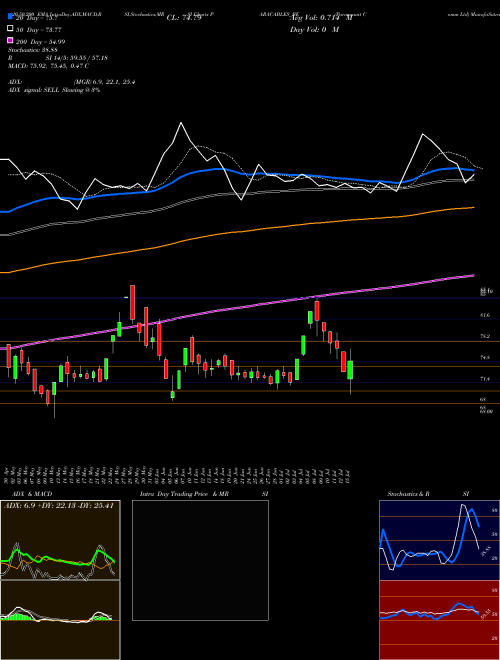Click the last green candlestick on the chart
This screenshot has height=660, width=500.
point(350,370)
